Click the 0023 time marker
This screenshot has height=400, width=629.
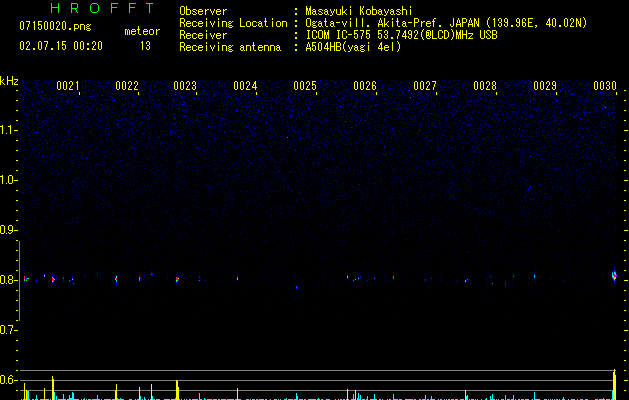[x=185, y=86]
